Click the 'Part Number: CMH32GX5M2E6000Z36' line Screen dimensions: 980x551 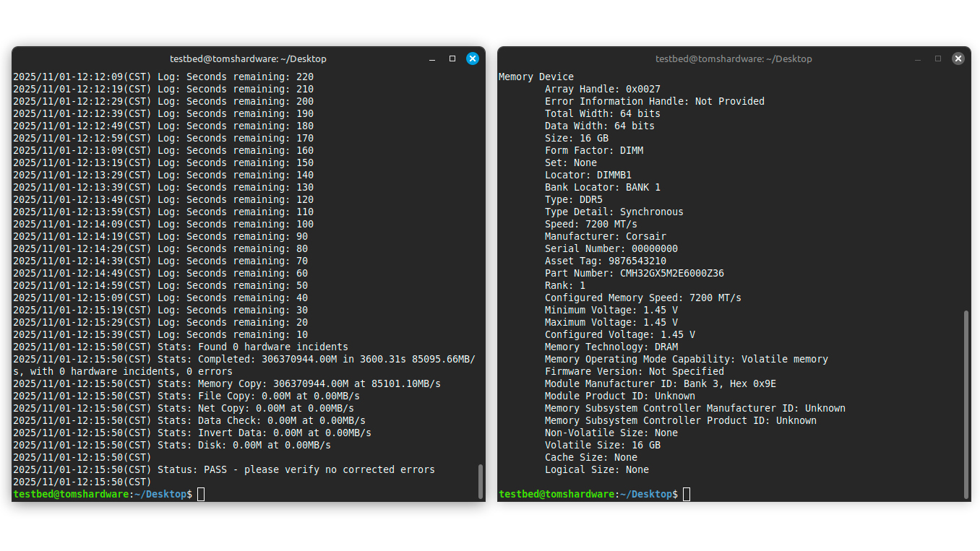(x=635, y=273)
